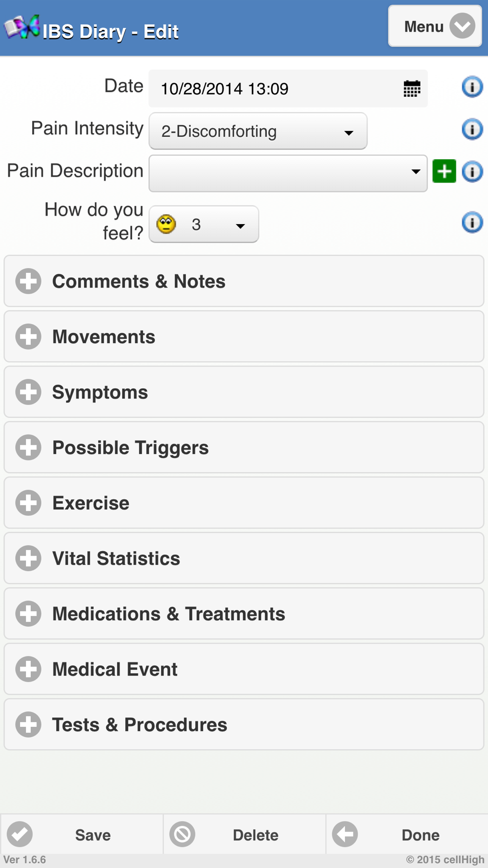Click the calendar icon in Date field
This screenshot has height=868, width=488.
click(411, 89)
